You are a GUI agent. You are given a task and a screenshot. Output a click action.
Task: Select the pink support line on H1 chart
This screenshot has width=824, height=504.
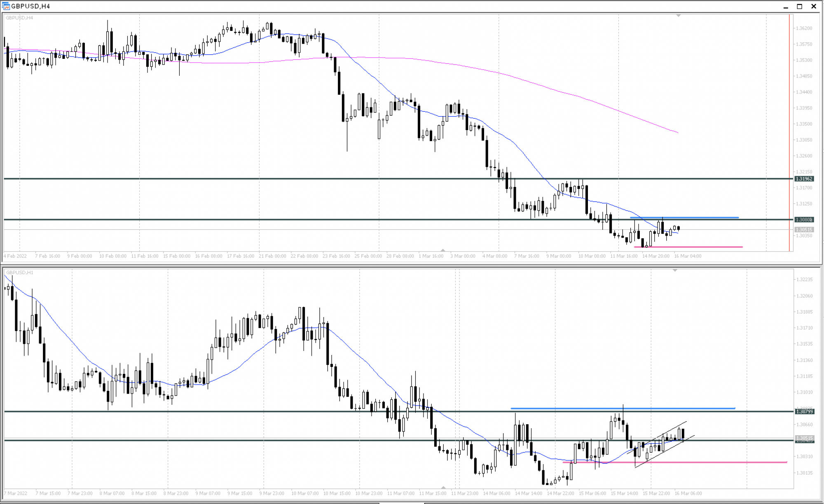pos(675,462)
